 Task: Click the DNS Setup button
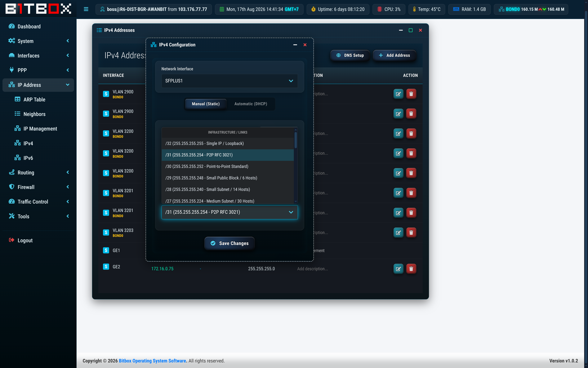point(350,55)
